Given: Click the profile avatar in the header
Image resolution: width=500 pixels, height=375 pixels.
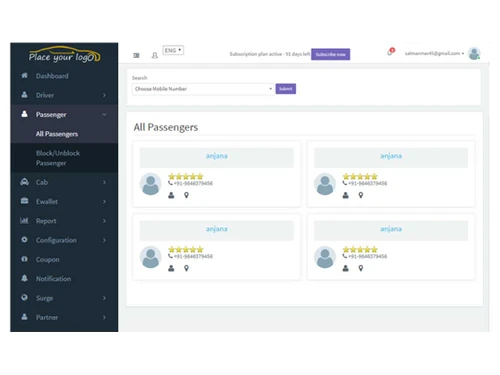Looking at the screenshot, I should tap(474, 53).
